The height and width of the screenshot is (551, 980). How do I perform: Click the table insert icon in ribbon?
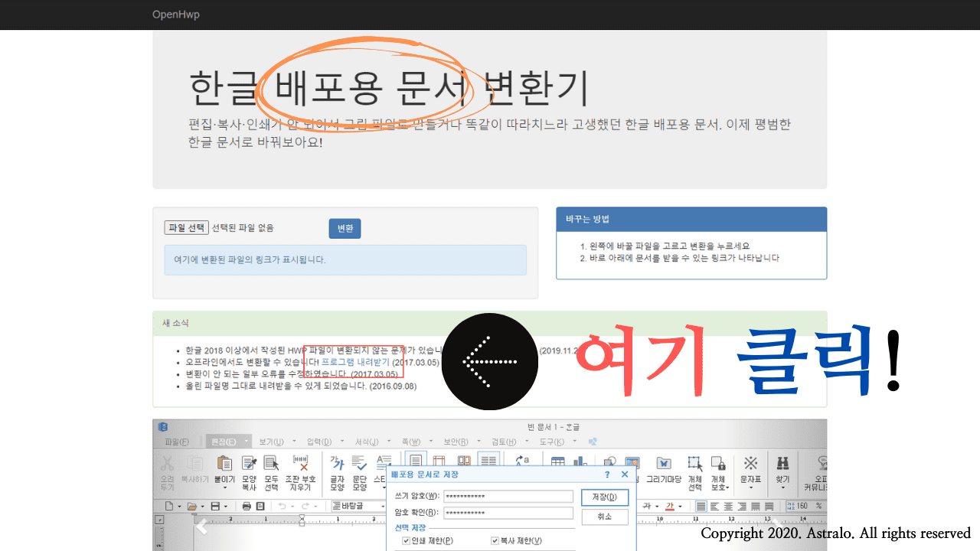pos(558,461)
